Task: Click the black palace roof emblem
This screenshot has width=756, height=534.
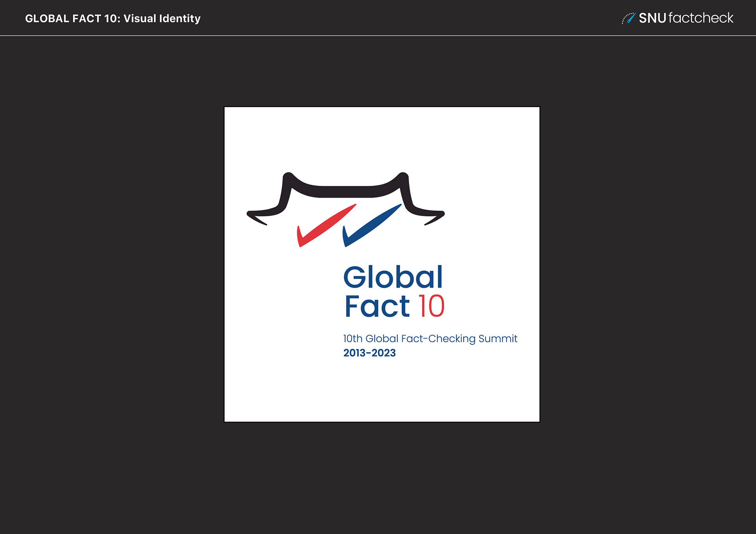Action: pyautogui.click(x=346, y=199)
